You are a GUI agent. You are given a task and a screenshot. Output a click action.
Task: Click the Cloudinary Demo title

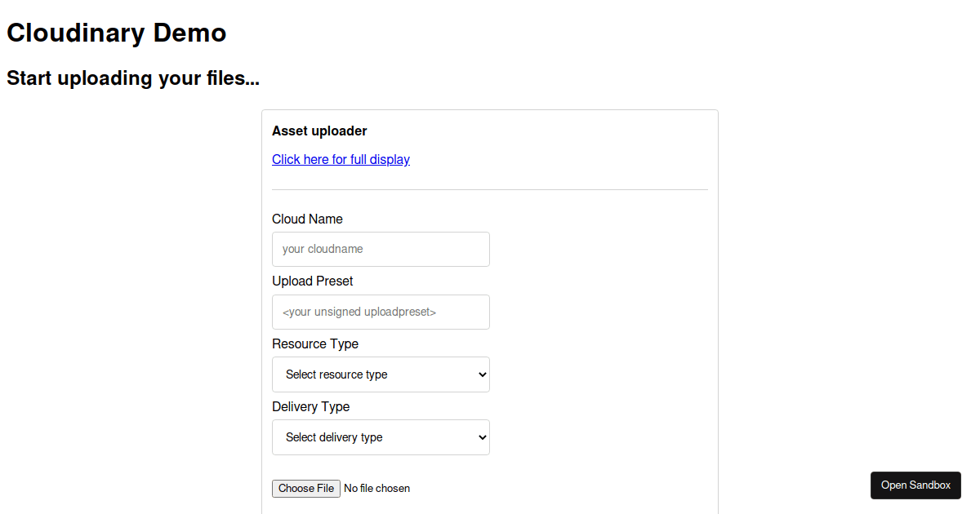pyautogui.click(x=116, y=33)
